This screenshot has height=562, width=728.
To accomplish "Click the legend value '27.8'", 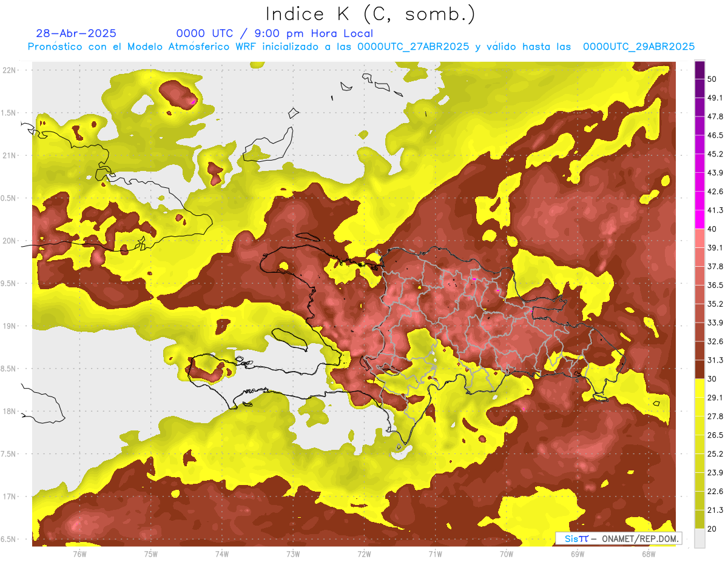I will coord(715,416).
